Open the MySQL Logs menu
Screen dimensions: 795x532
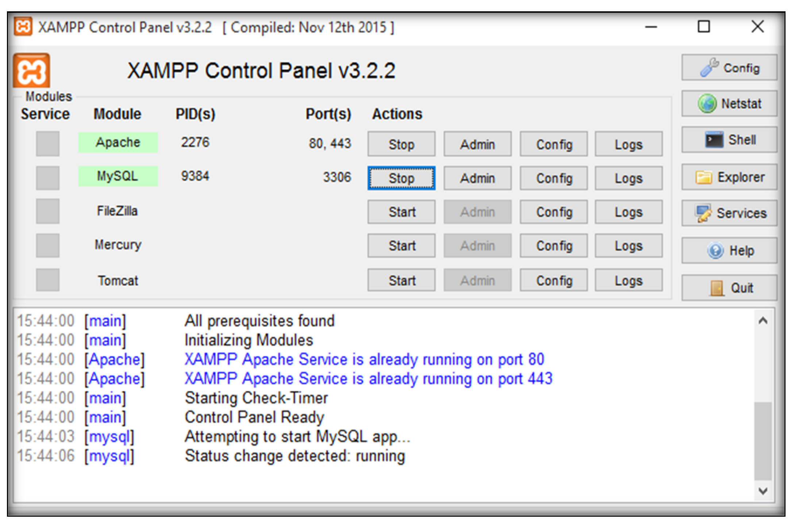(x=629, y=178)
